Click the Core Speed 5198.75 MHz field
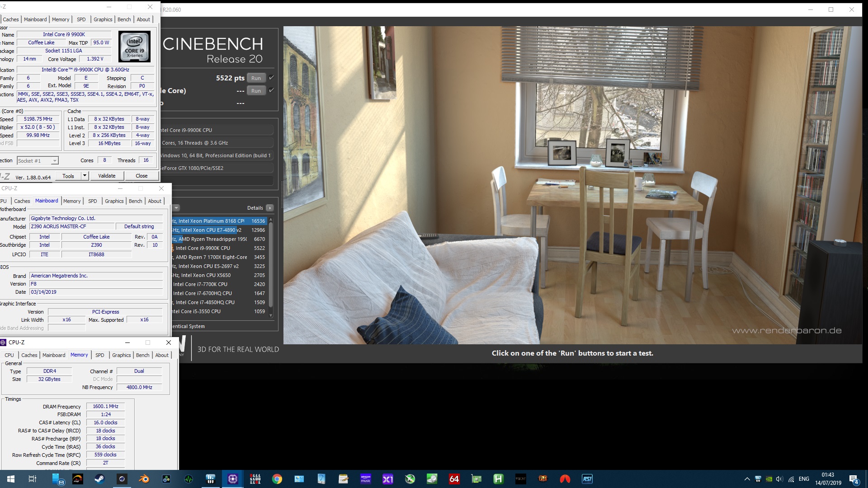Image resolution: width=868 pixels, height=488 pixels. pos(38,119)
